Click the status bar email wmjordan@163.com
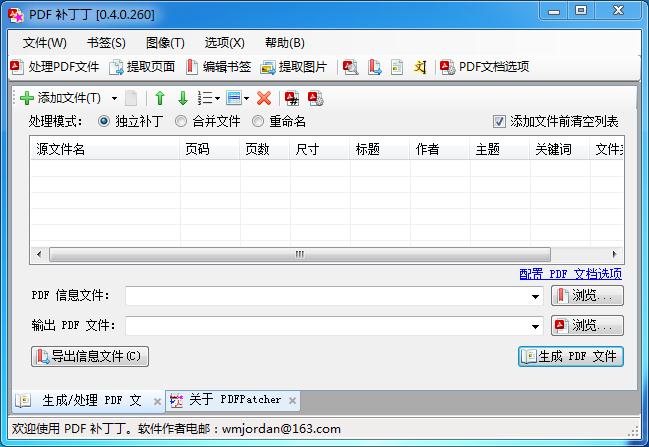This screenshot has width=649, height=447. click(281, 429)
